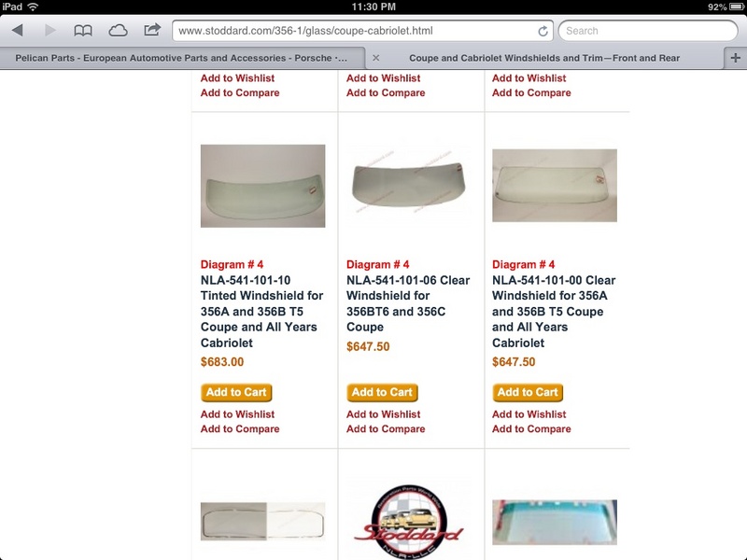Add NLA-541-101-06 Clear Windshield to cart
This screenshot has height=560, width=747.
pos(382,392)
